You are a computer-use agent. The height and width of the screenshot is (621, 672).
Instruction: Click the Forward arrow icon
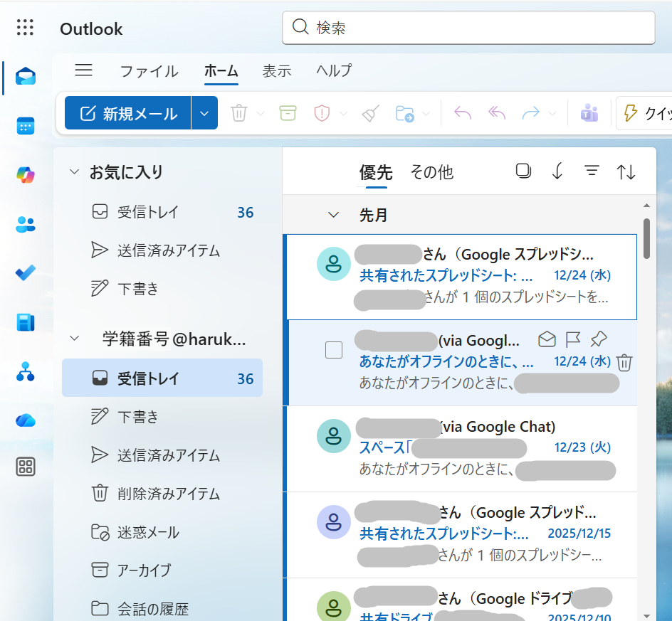pos(530,114)
